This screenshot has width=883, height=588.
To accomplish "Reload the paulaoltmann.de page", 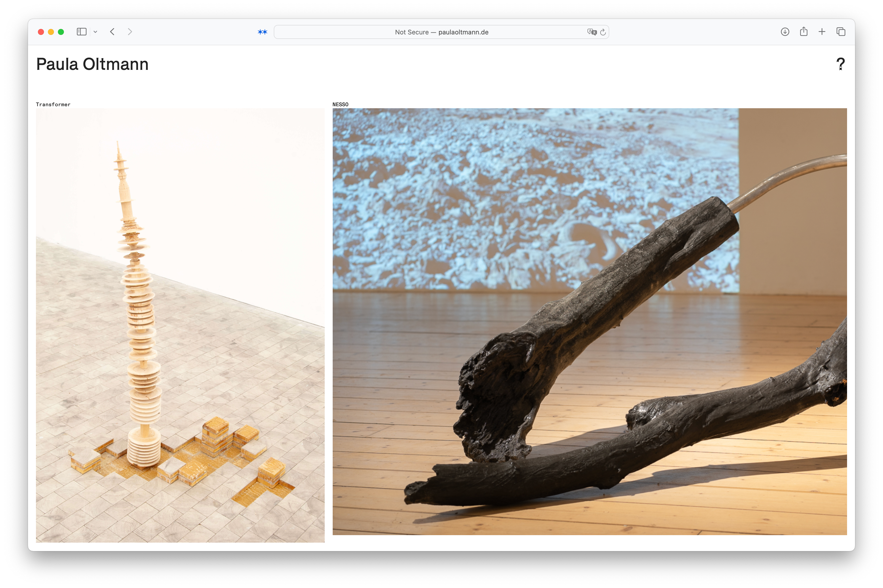I will pyautogui.click(x=603, y=32).
